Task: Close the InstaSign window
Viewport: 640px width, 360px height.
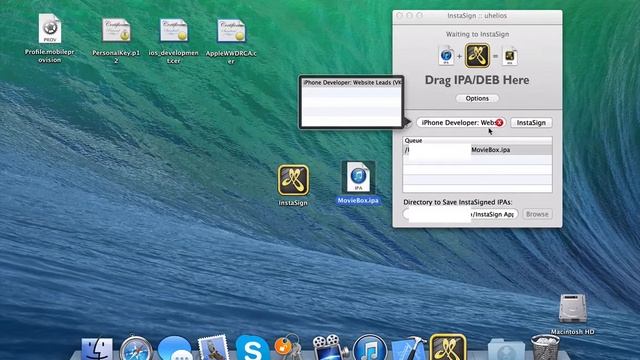Action: [400, 16]
